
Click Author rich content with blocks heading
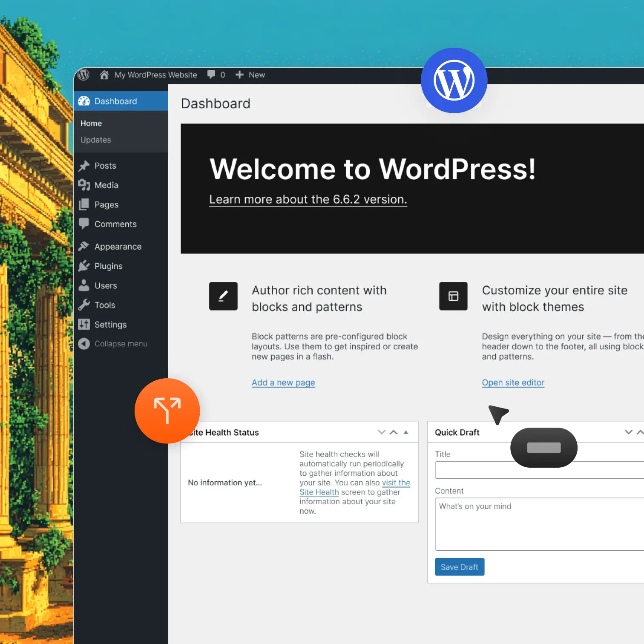(x=319, y=299)
